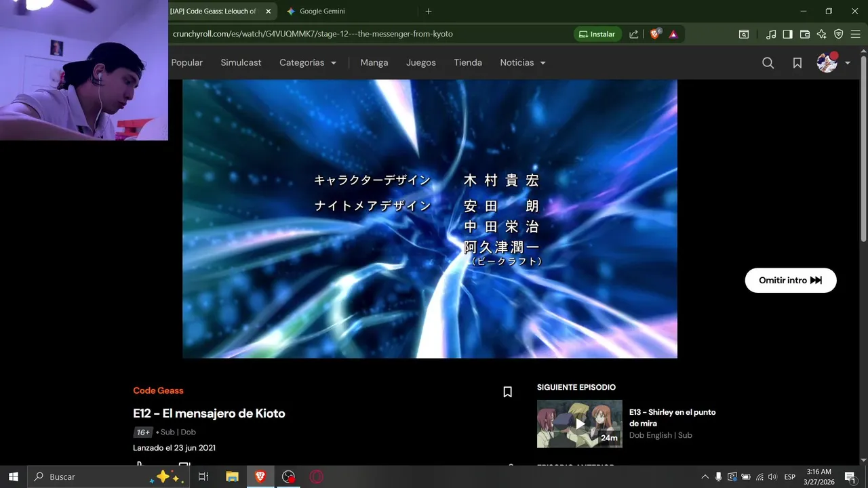This screenshot has height=488, width=868.
Task: Add episode E12 to watchlist bookmark icon
Action: pyautogui.click(x=507, y=392)
